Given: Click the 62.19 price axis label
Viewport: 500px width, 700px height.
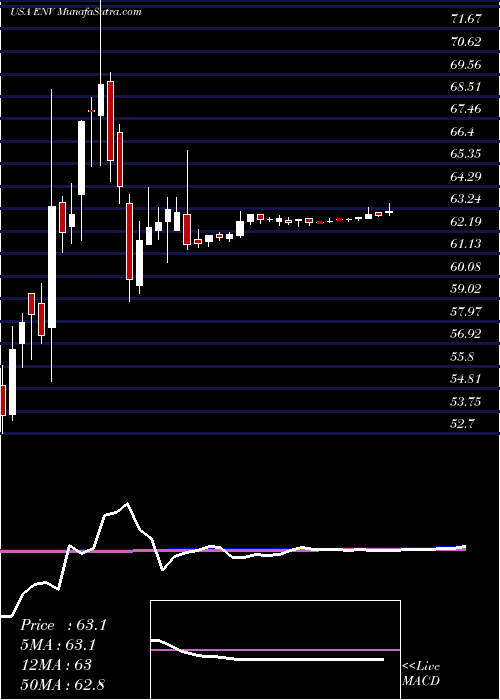Looking at the screenshot, I should [x=466, y=221].
